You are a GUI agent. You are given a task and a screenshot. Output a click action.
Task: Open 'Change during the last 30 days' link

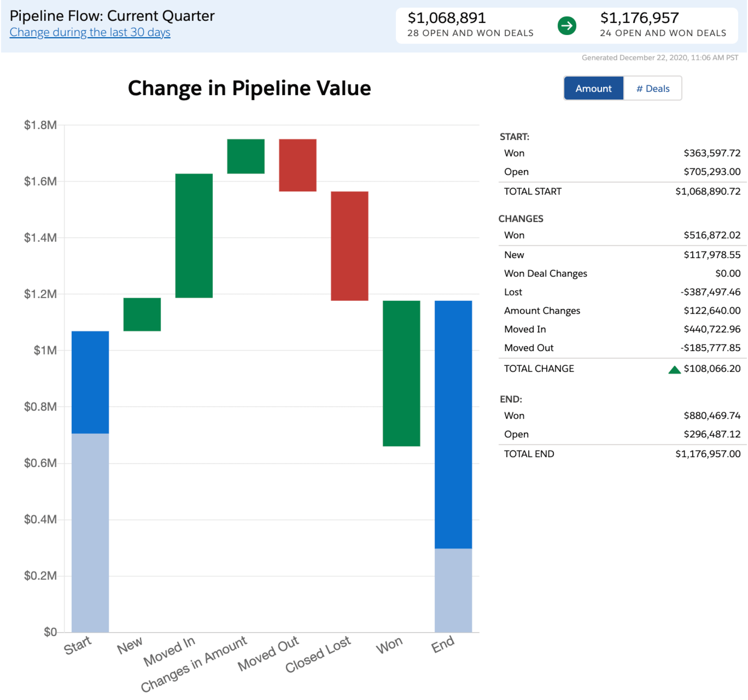pyautogui.click(x=90, y=32)
